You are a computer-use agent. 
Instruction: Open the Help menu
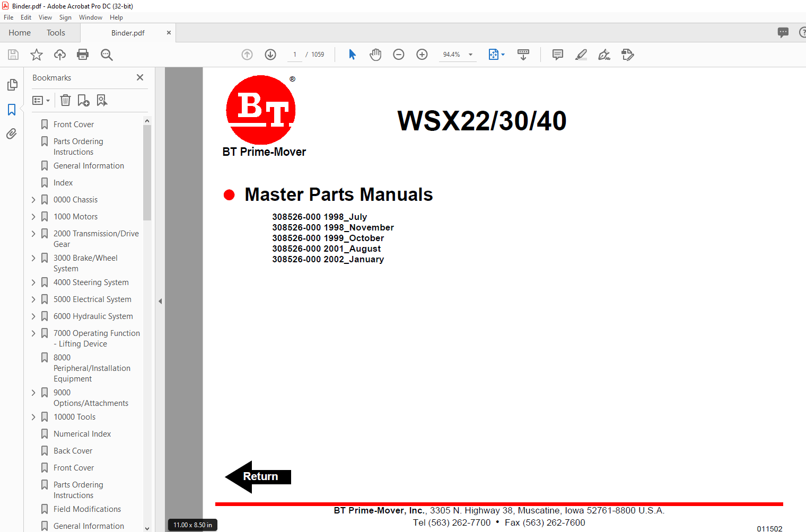(116, 17)
